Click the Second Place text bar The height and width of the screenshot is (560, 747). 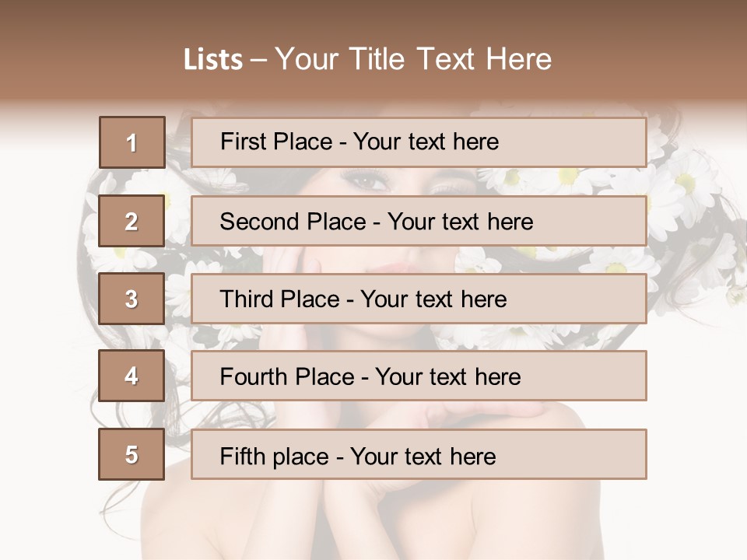pos(419,221)
